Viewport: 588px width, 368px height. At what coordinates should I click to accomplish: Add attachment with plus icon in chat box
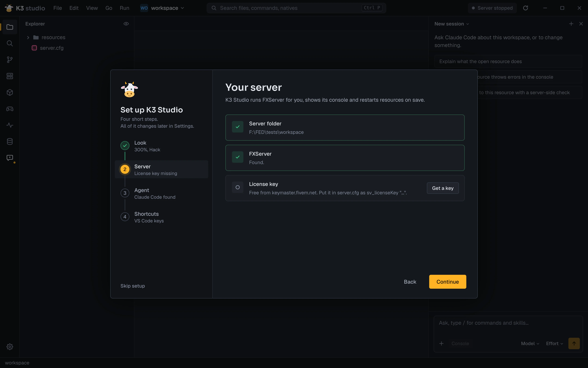442,343
